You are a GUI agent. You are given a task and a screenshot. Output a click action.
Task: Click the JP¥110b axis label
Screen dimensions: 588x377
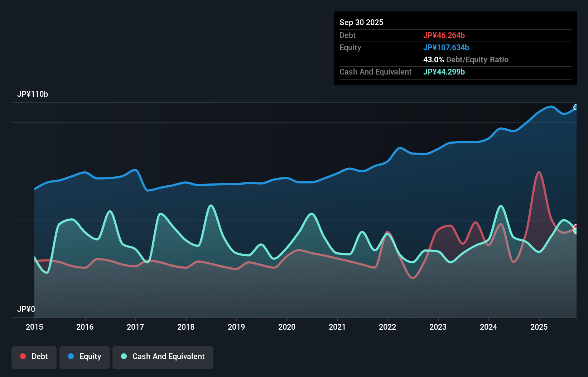pos(33,94)
